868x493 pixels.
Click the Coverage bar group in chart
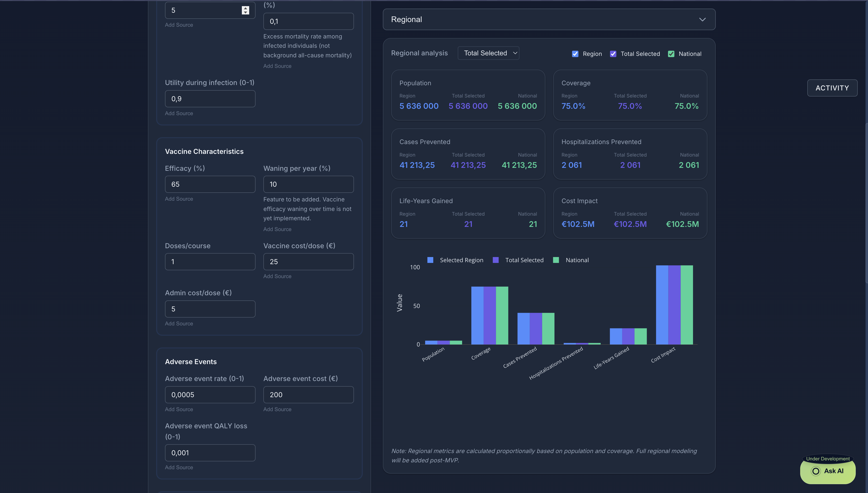click(x=490, y=316)
